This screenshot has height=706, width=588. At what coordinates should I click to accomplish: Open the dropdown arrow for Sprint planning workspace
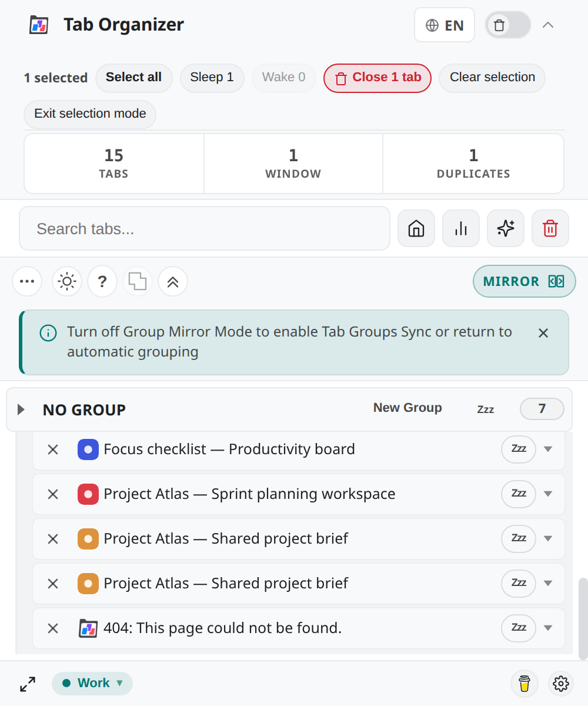[x=548, y=494]
